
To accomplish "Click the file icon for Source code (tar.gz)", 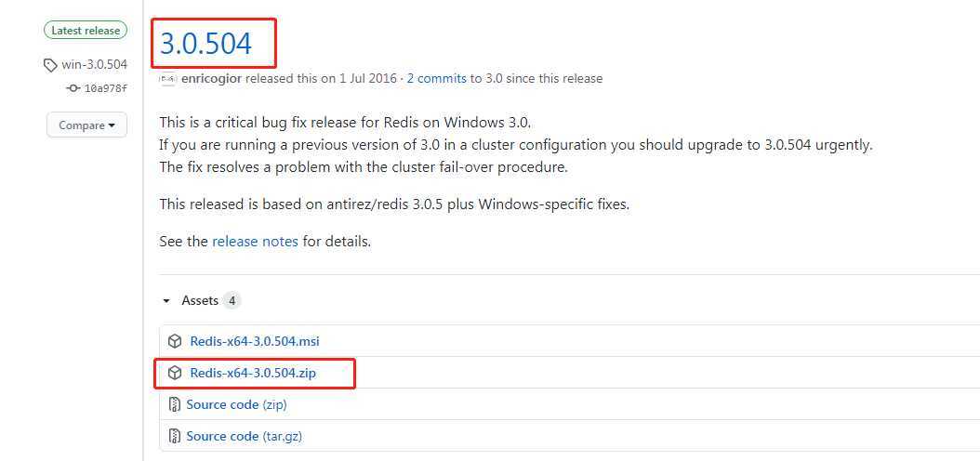I will (175, 436).
